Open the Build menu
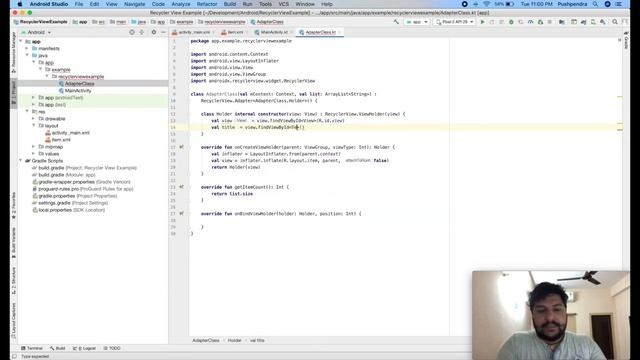Screen dimensions: 640x360 pos(230,4)
